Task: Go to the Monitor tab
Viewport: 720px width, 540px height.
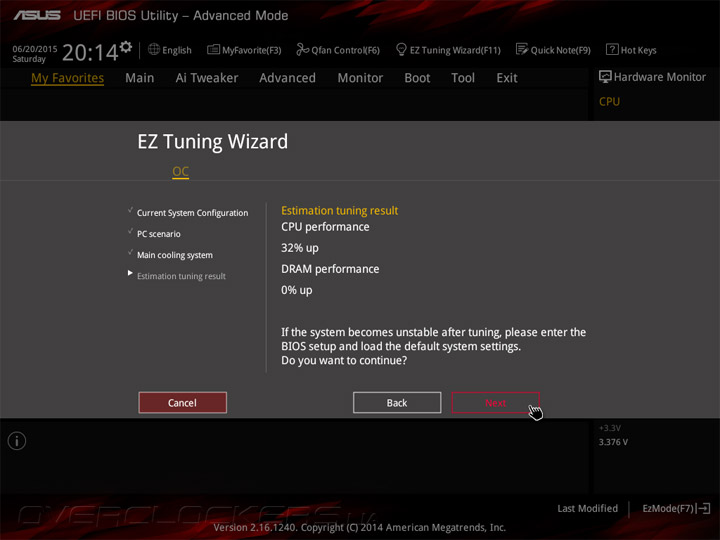Action: (x=360, y=78)
